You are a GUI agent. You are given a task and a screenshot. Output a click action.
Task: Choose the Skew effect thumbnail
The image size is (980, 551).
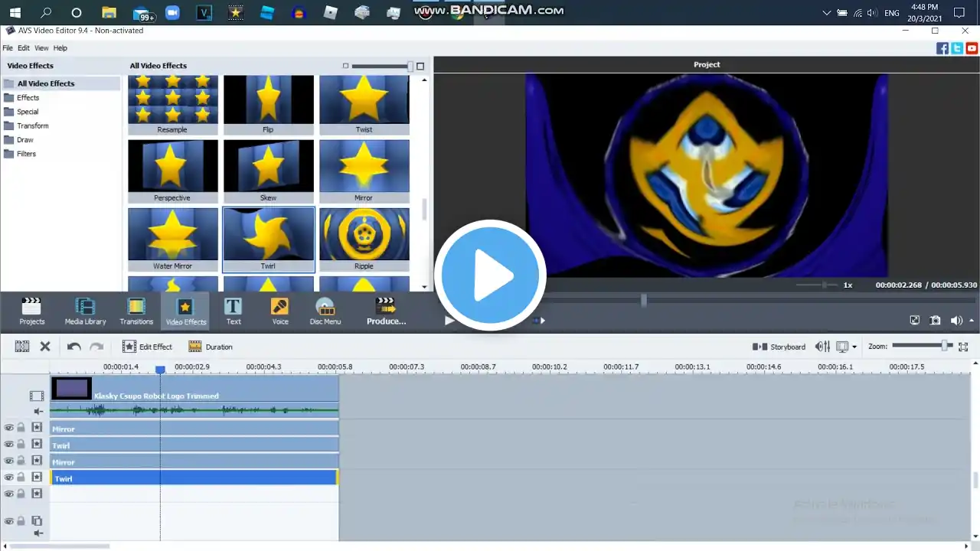[268, 171]
